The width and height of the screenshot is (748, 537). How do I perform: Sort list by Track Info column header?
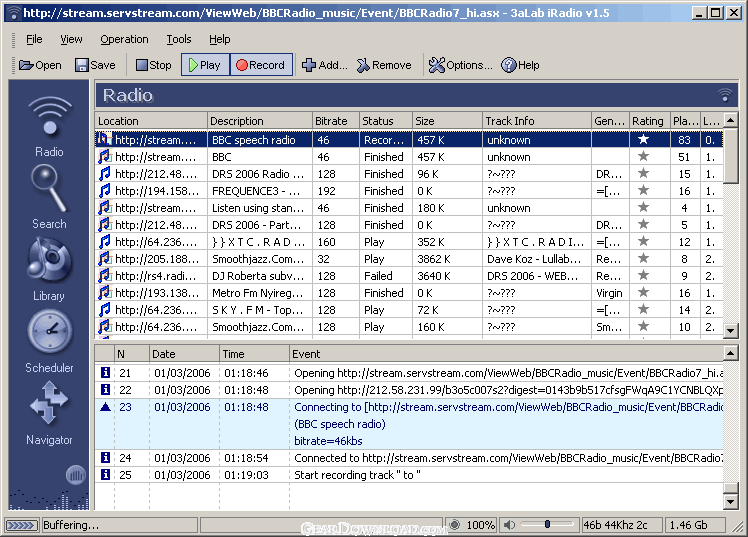537,121
